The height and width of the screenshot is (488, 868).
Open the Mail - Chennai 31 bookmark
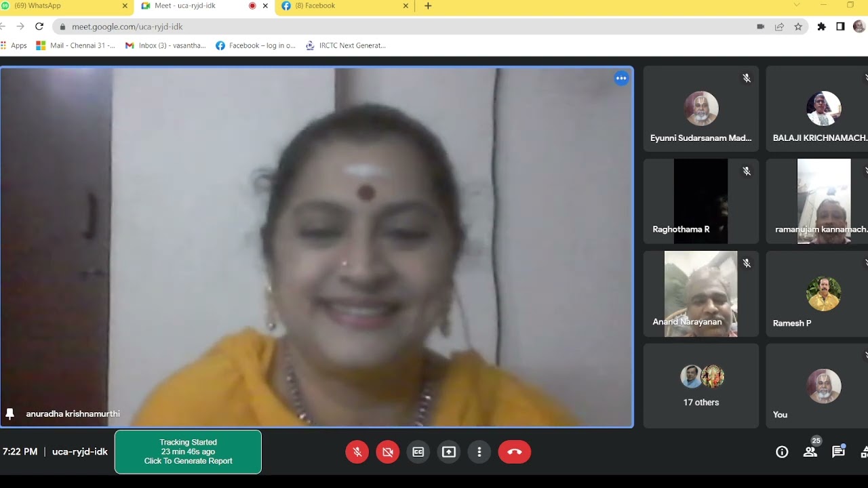[x=76, y=45]
